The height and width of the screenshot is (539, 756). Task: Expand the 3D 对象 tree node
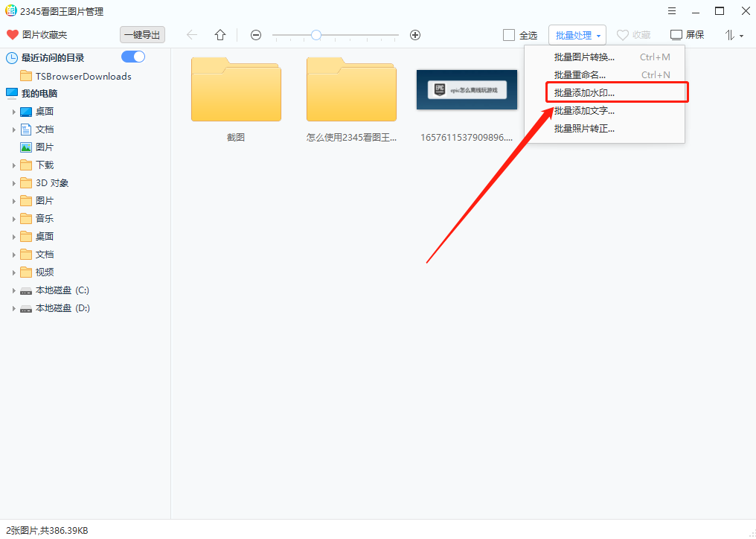tap(13, 183)
